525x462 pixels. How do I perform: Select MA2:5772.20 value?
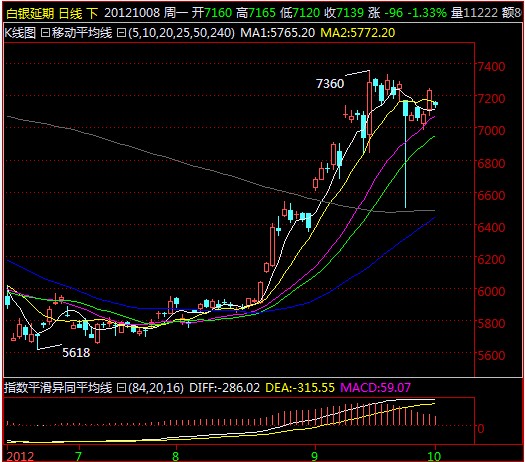click(x=358, y=33)
